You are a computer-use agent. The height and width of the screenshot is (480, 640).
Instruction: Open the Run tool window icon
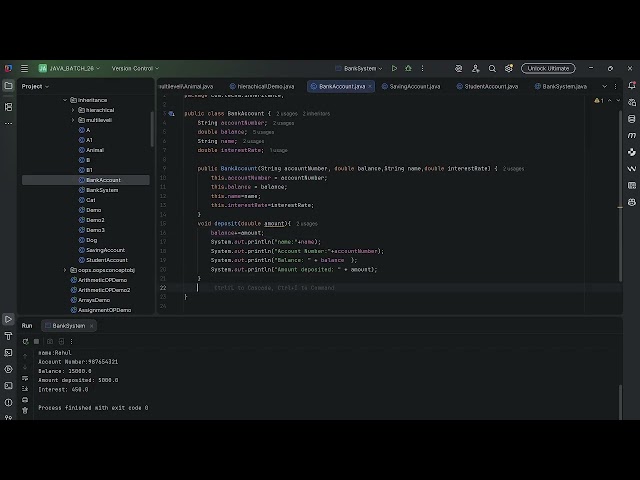[x=8, y=319]
